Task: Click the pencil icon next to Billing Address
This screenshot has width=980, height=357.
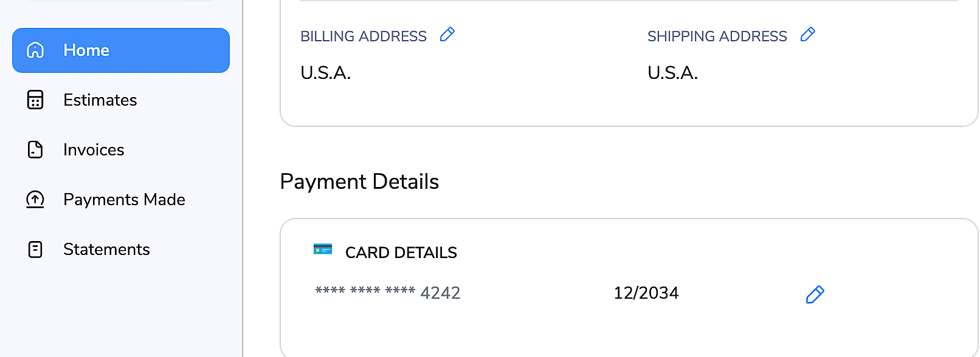Action: point(446,35)
